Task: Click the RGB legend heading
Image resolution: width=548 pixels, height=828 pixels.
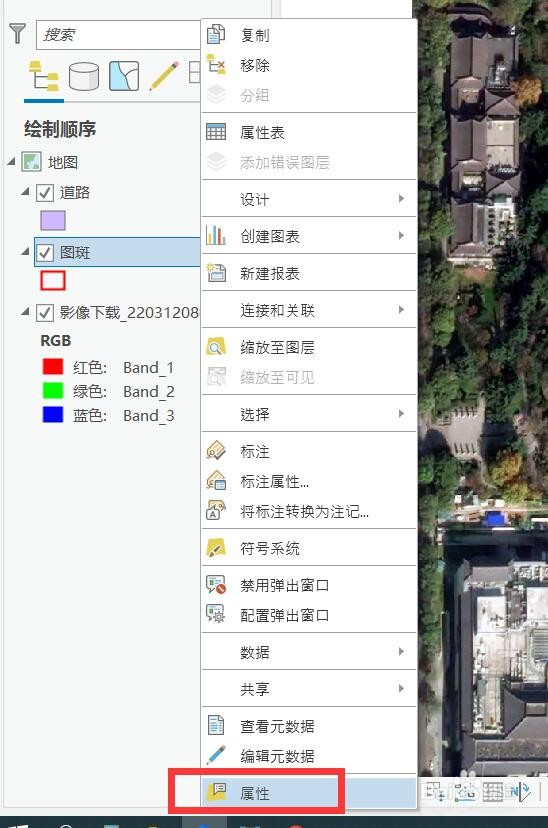Action: point(55,341)
